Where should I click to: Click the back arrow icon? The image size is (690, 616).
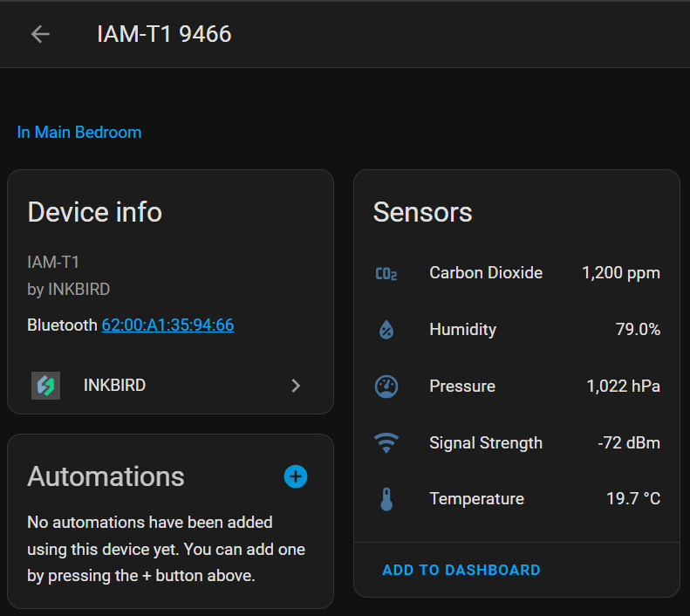click(40, 34)
